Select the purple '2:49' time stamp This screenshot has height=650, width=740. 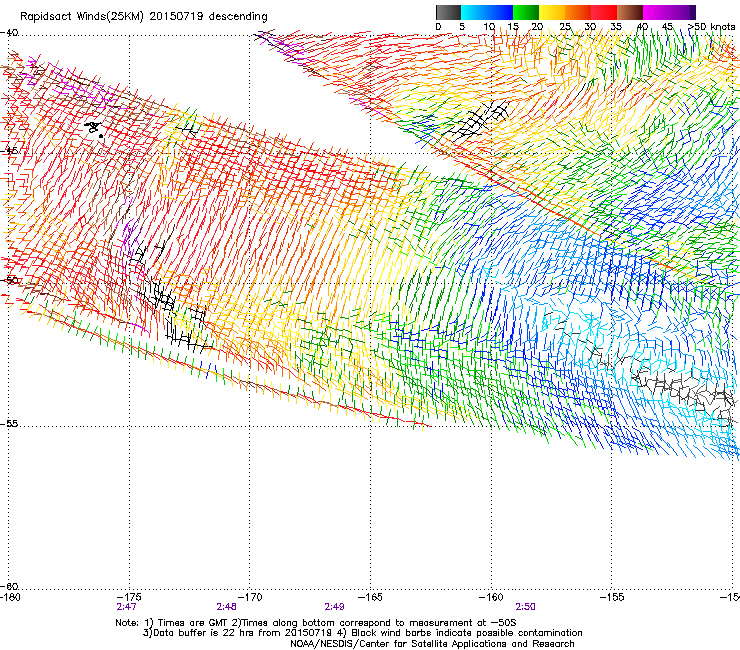(x=334, y=607)
